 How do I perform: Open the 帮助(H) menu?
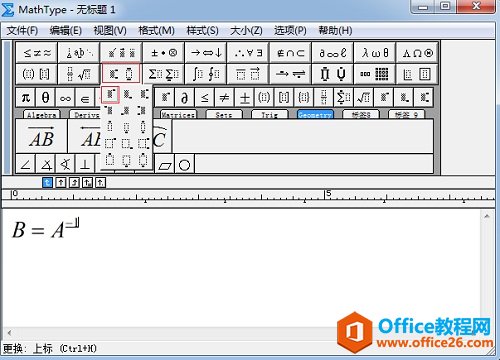pyautogui.click(x=335, y=31)
